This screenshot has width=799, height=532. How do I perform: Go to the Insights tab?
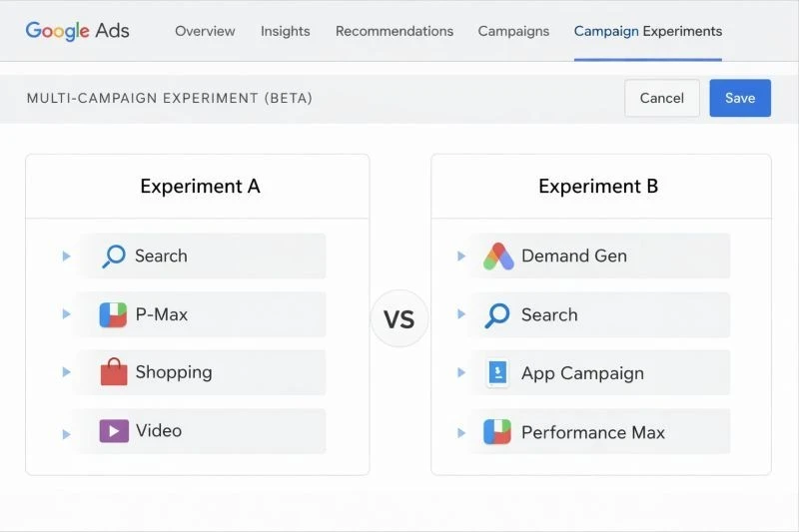pyautogui.click(x=285, y=31)
